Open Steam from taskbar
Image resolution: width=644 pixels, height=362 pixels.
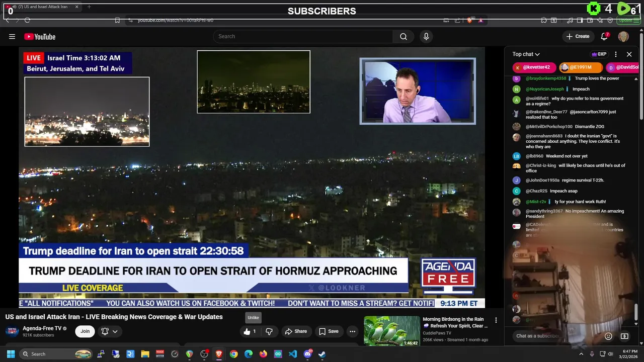coord(322,354)
